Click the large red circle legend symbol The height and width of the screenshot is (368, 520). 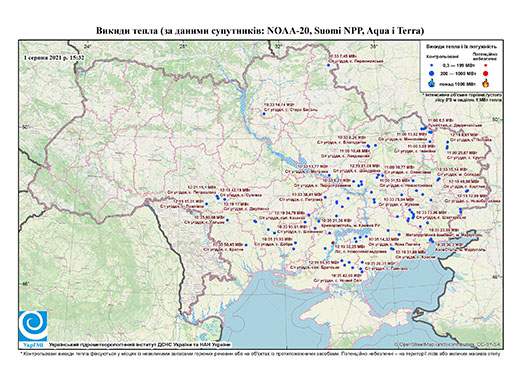click(x=486, y=73)
